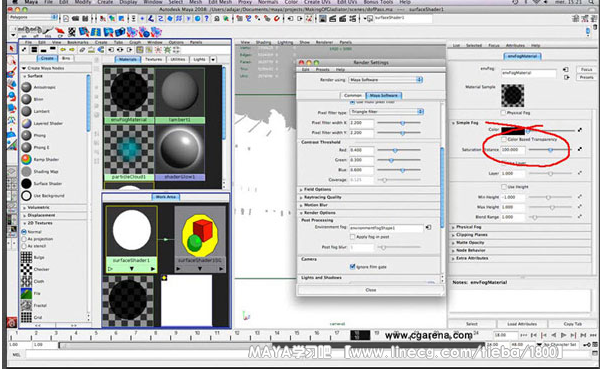The width and height of the screenshot is (600, 369).
Task: Click the red icon at toolbox bottom
Action: pyautogui.click(x=11, y=322)
